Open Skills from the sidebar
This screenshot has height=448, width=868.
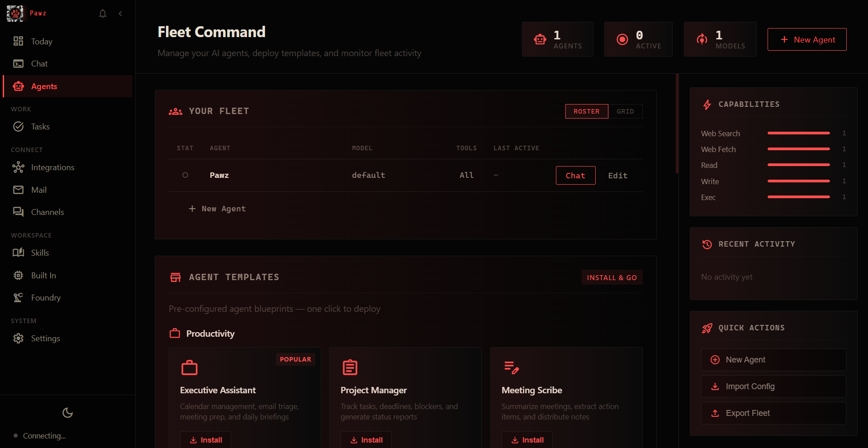[18, 252]
